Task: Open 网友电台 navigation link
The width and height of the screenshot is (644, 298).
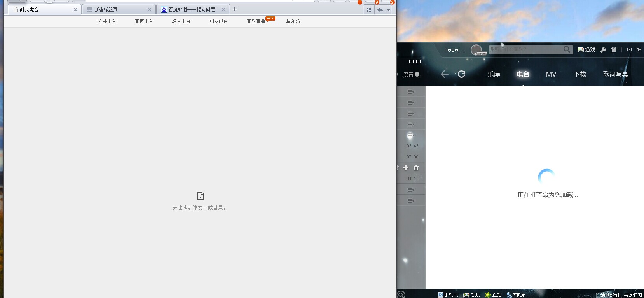Action: point(218,21)
